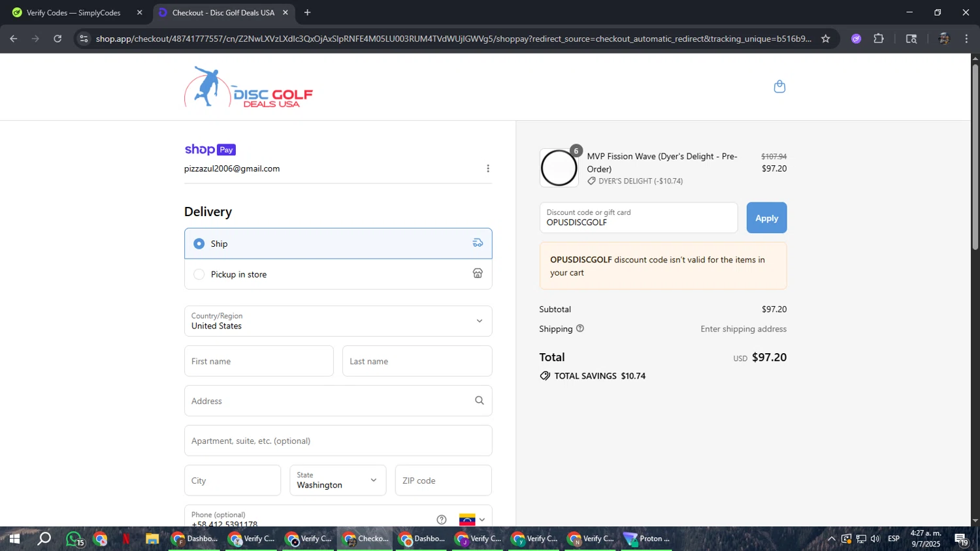Select the Checkout Disc Golf Deals tab
980x551 pixels.
pos(222,12)
